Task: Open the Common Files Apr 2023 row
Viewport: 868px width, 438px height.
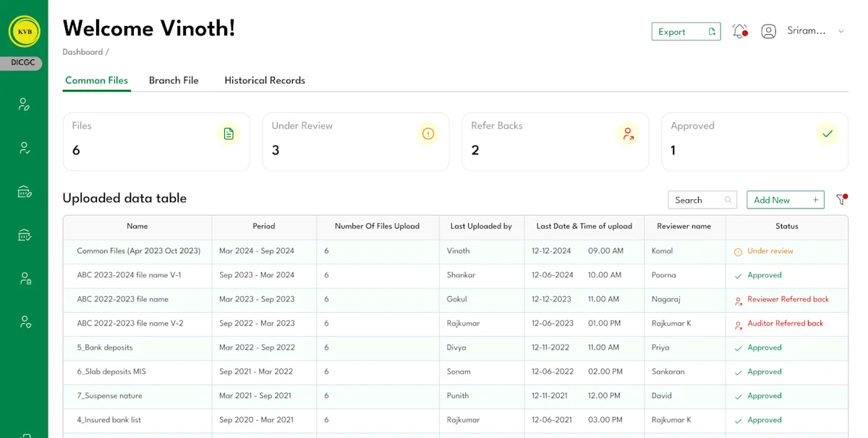Action: pos(455,251)
